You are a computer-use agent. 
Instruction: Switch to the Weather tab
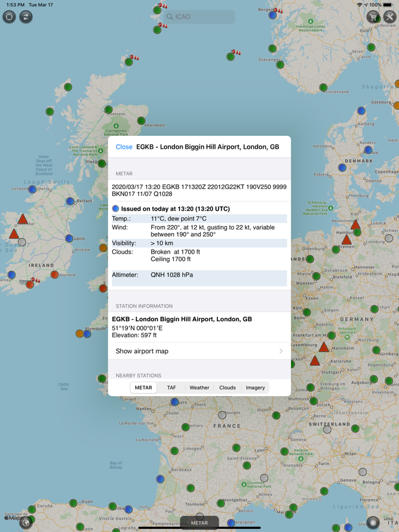pyautogui.click(x=199, y=388)
